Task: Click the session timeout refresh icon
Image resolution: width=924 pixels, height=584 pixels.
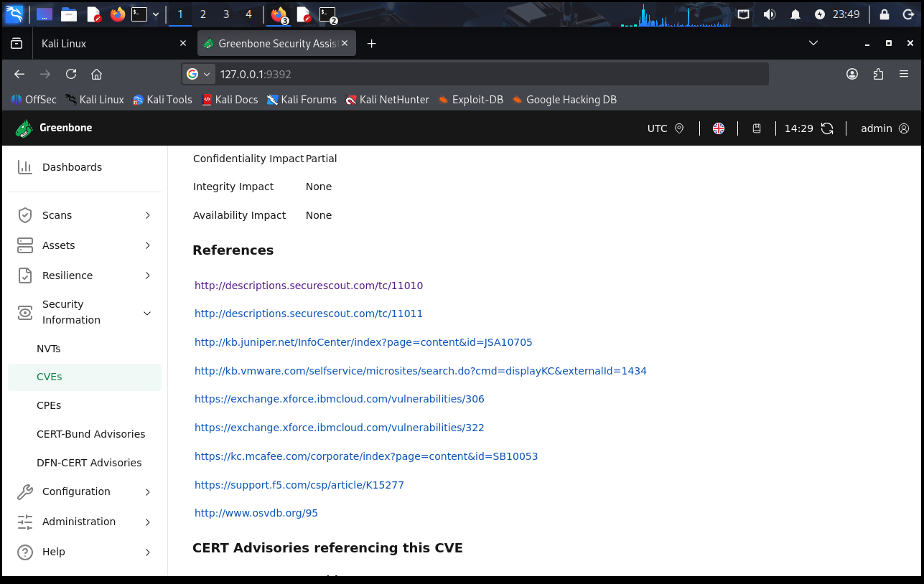Action: 827,128
